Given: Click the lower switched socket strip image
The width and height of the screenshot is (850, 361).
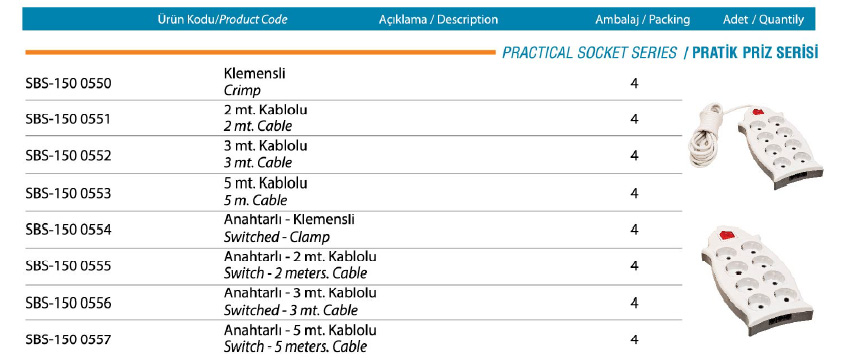Looking at the screenshot, I should (757, 280).
